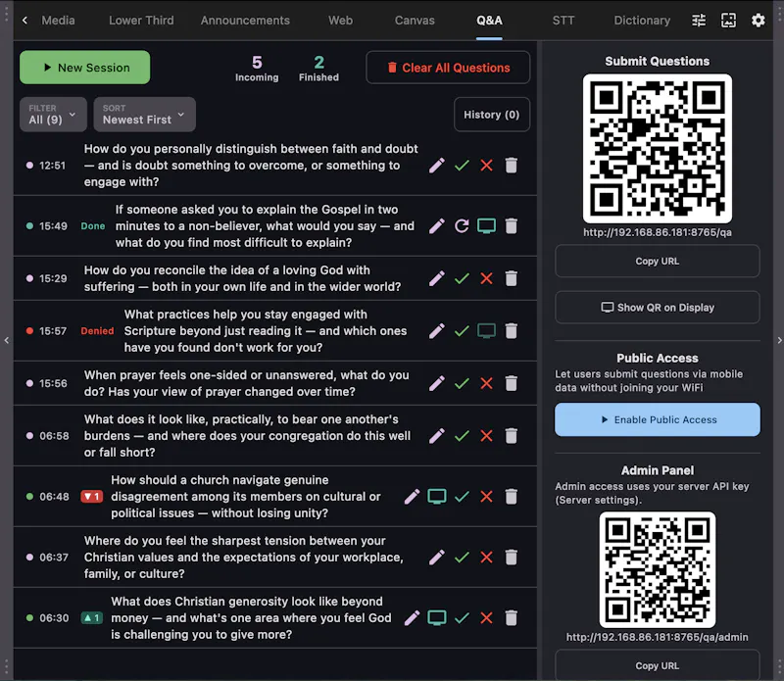The width and height of the screenshot is (784, 681).
Task: Open the display preview frame icon
Action: 728,21
